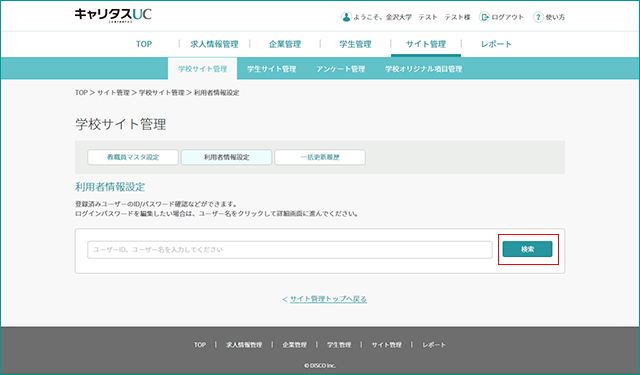The image size is (640, 375).
Task: Switch to the 学校サイト管理 sub-tab
Action: coord(202,69)
